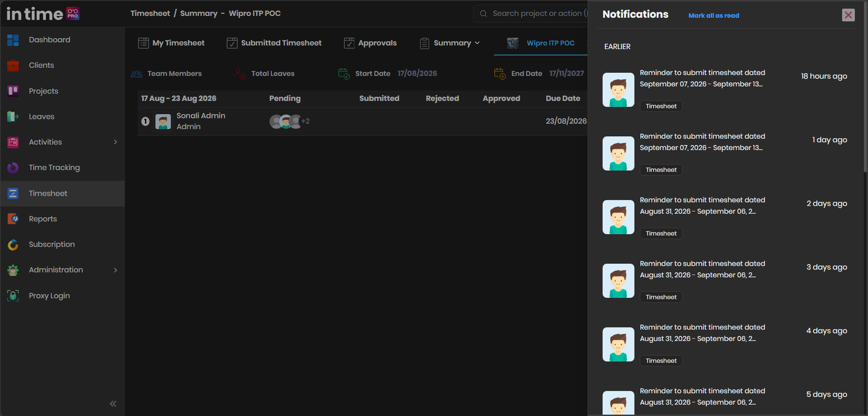Click the End Date calendar icon
Viewport: 868px width, 416px height.
coord(500,73)
